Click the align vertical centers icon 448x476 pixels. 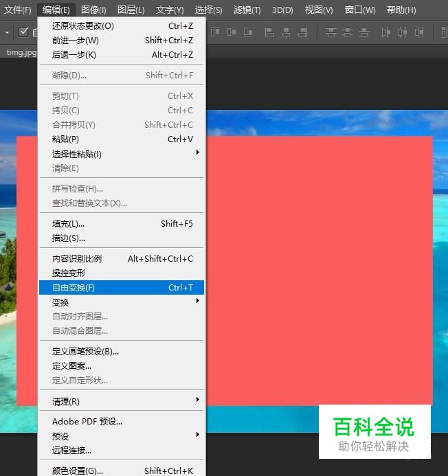coord(232,32)
